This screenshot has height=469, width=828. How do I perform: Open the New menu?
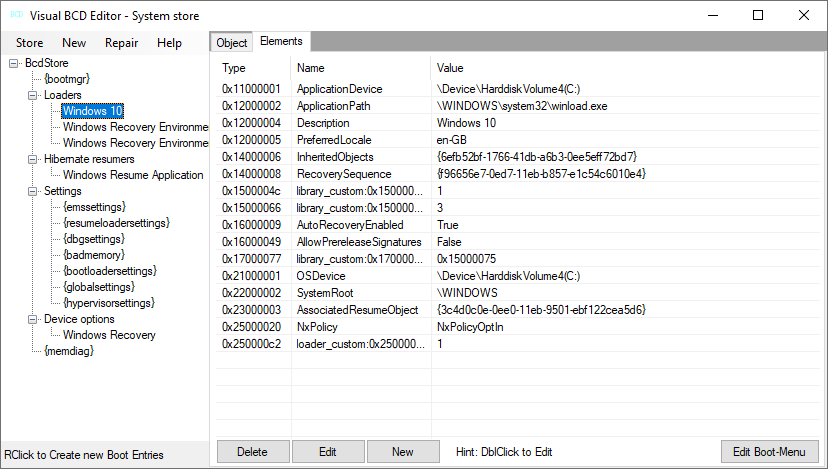coord(74,43)
